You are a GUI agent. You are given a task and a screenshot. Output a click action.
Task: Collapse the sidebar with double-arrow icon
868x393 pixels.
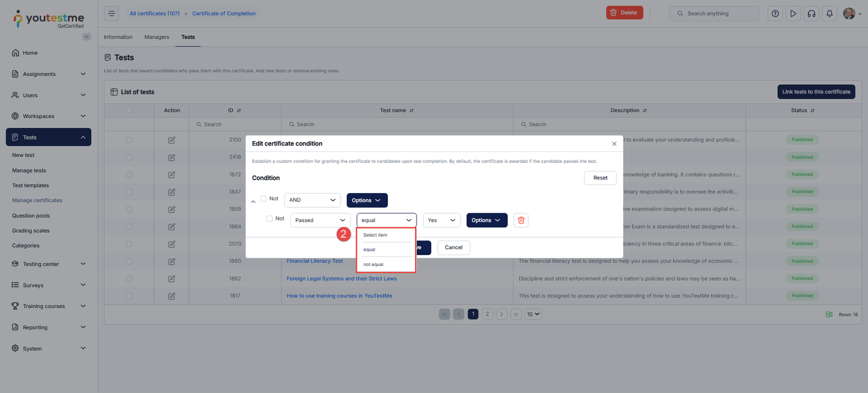click(x=87, y=37)
